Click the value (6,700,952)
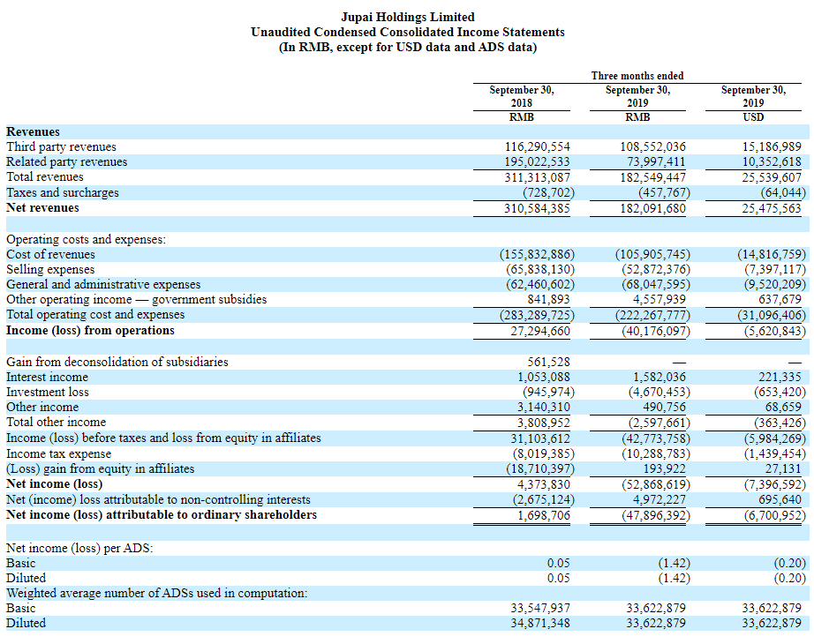 [x=775, y=516]
